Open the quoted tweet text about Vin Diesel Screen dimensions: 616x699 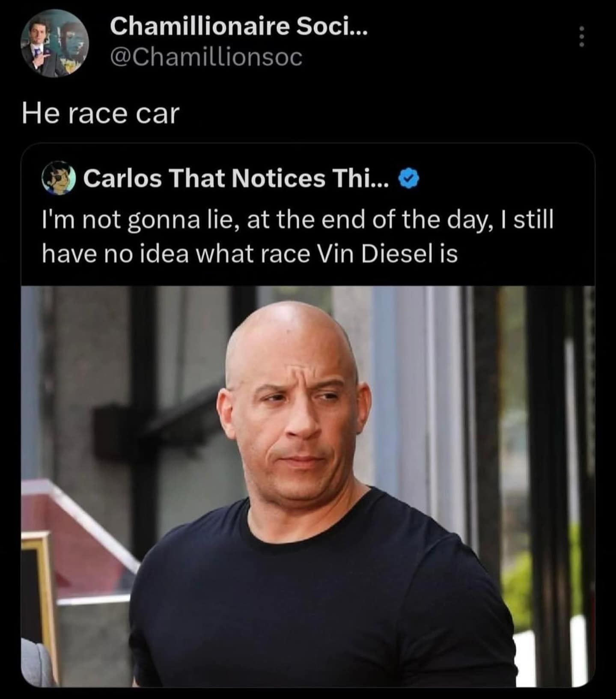tap(298, 237)
